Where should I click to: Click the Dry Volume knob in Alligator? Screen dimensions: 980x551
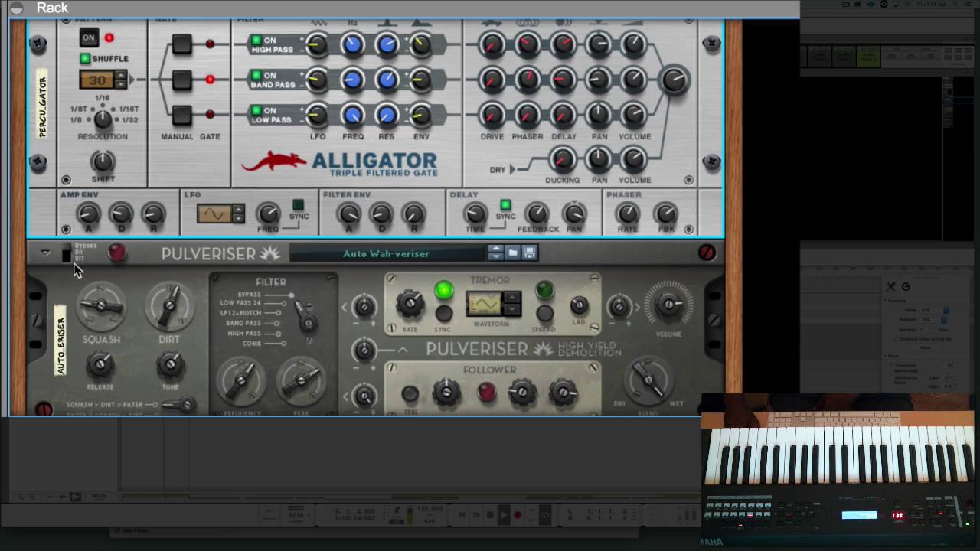tap(634, 160)
